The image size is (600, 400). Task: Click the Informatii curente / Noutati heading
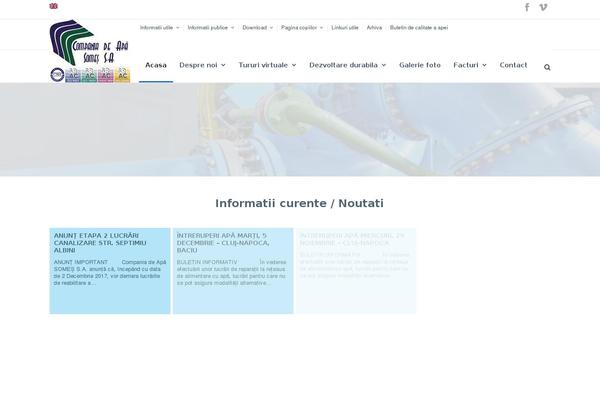click(x=299, y=203)
